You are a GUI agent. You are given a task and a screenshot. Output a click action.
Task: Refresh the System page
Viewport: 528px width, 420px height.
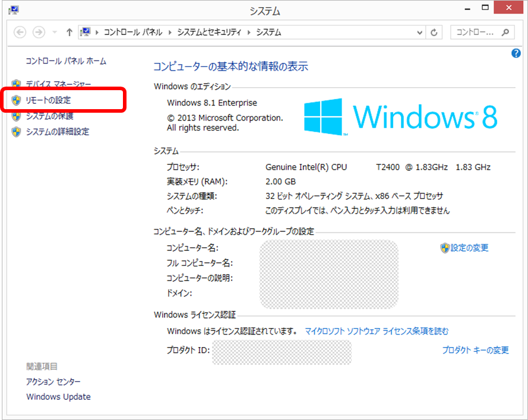tap(434, 32)
